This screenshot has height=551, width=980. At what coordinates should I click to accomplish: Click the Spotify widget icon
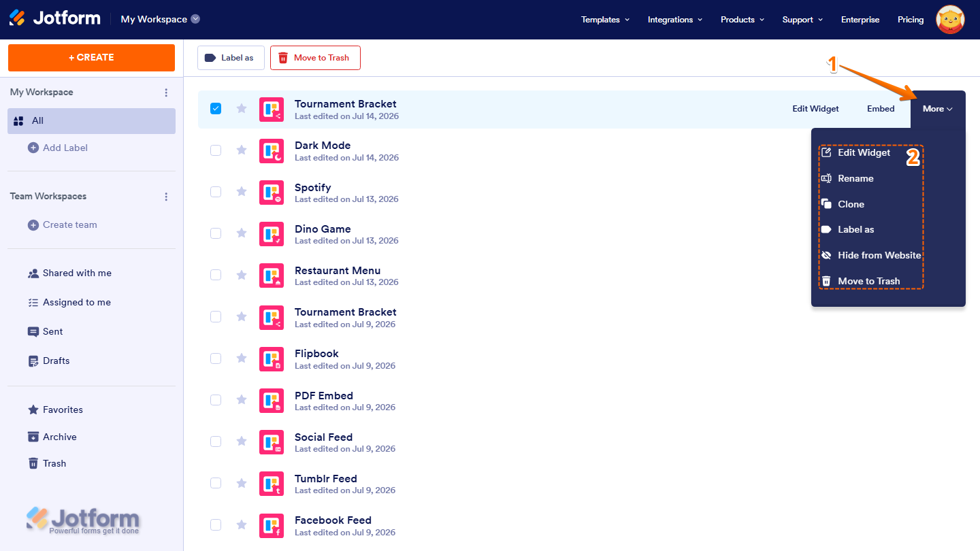[272, 193]
